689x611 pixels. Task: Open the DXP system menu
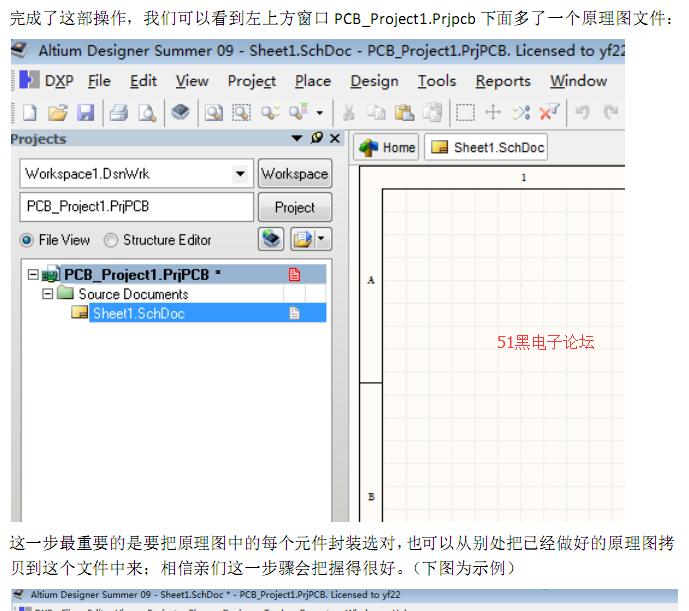(x=47, y=81)
